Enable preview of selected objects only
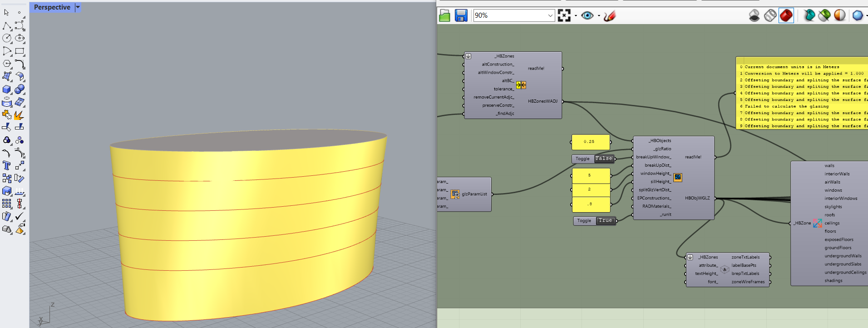 (809, 15)
